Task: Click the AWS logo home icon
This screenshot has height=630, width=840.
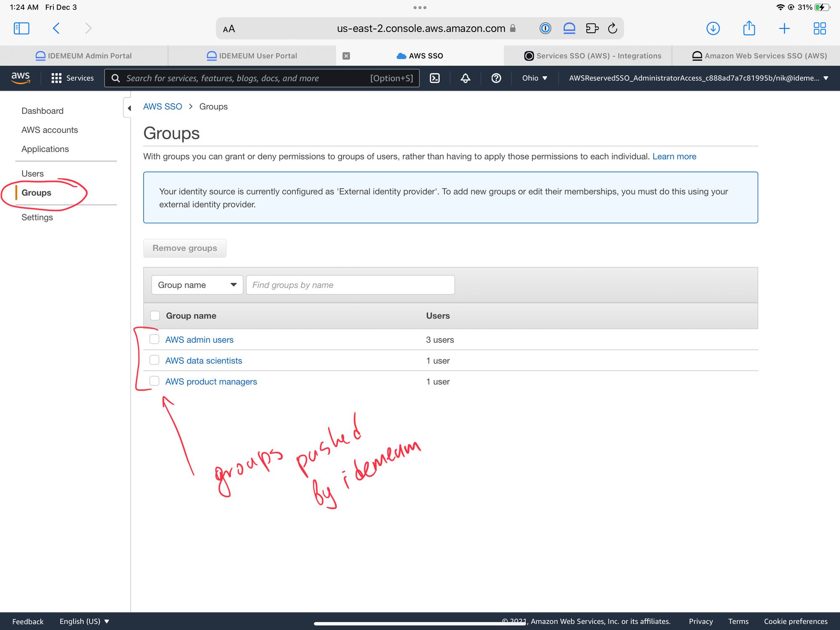Action: point(20,78)
